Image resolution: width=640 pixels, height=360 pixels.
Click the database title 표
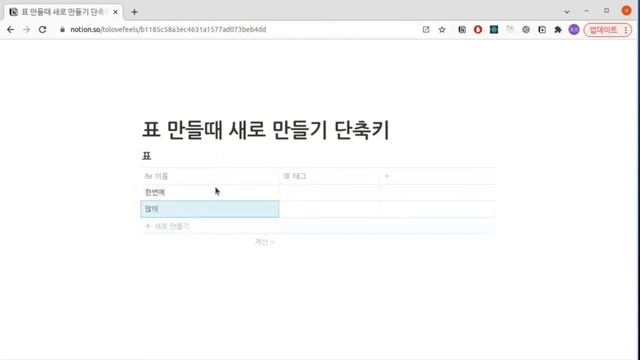[x=147, y=156]
